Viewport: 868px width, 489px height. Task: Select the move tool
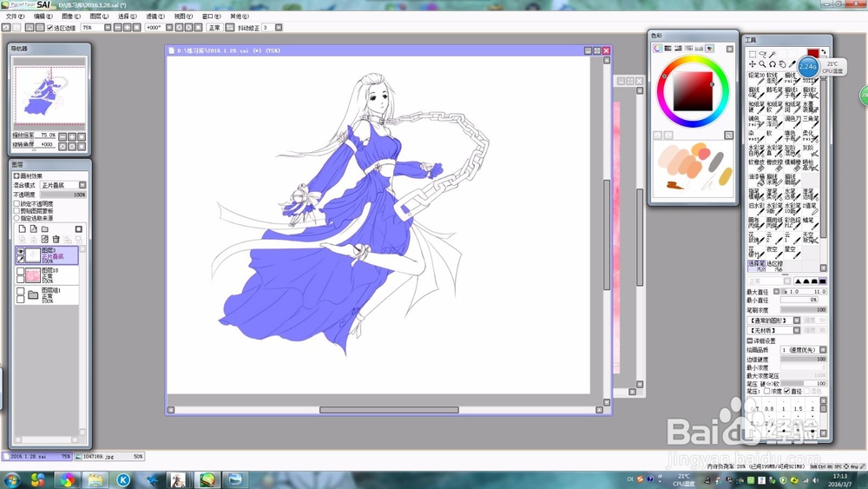click(753, 64)
